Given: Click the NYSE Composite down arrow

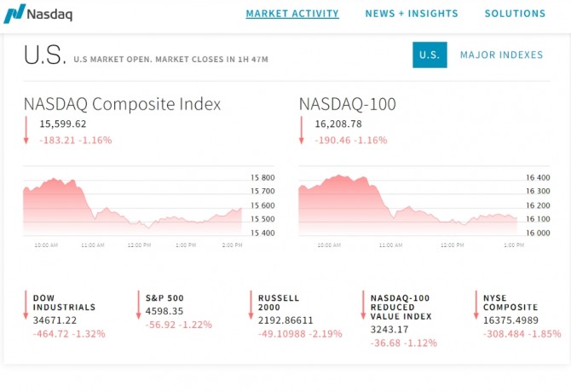Looking at the screenshot, I should click(476, 305).
